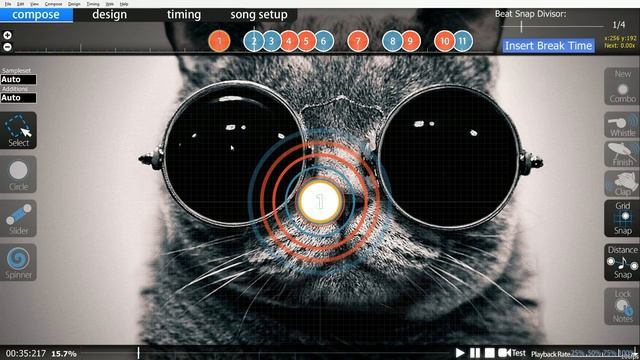Click the song progress bar marker
Screen dimensions: 640x360
tap(138, 353)
